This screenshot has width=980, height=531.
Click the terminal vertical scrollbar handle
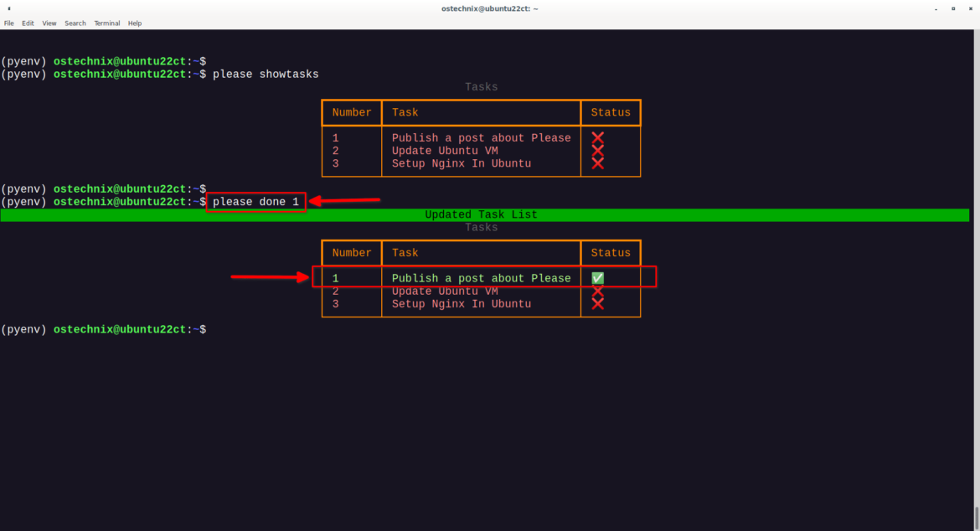(x=977, y=518)
